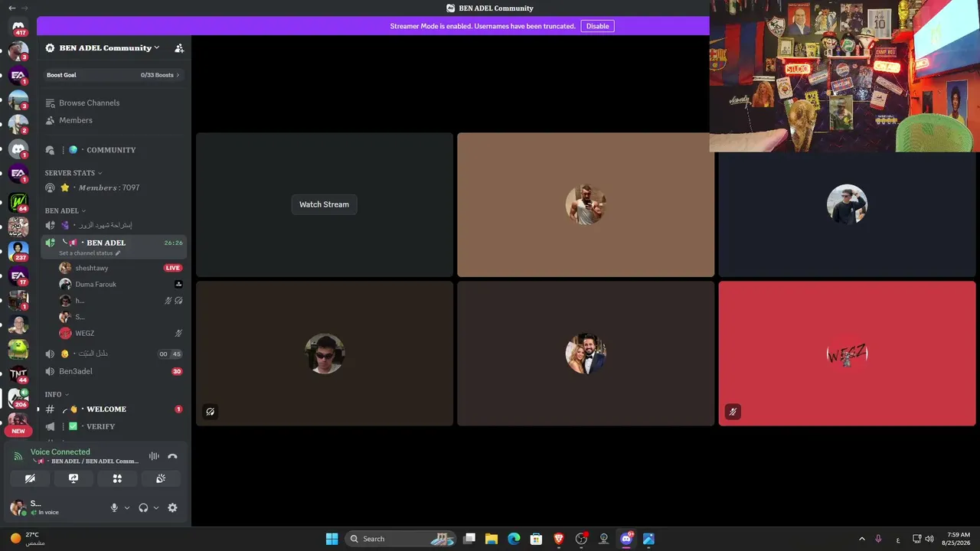Viewport: 980px width, 551px height.
Task: Go back with the navigation arrow
Action: 11,8
